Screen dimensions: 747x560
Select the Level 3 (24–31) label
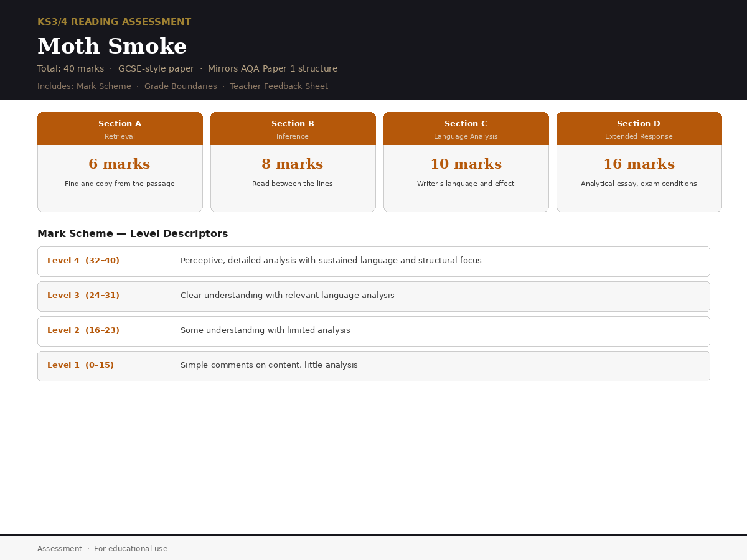click(83, 296)
